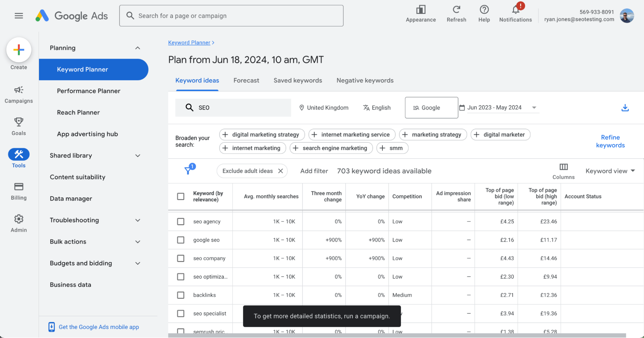The width and height of the screenshot is (644, 338).
Task: Sort by Avg. monthly searches column header
Action: pos(271,197)
